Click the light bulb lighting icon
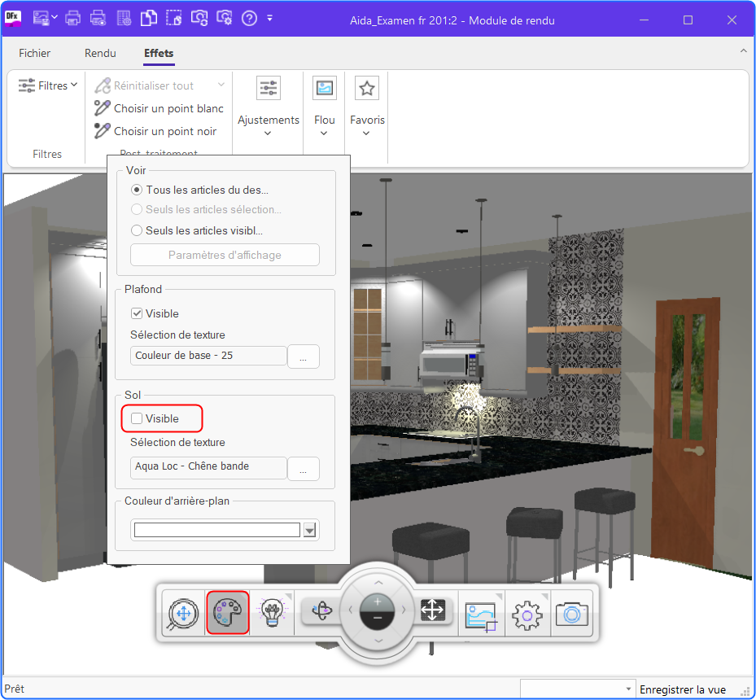This screenshot has width=756, height=700. (273, 613)
